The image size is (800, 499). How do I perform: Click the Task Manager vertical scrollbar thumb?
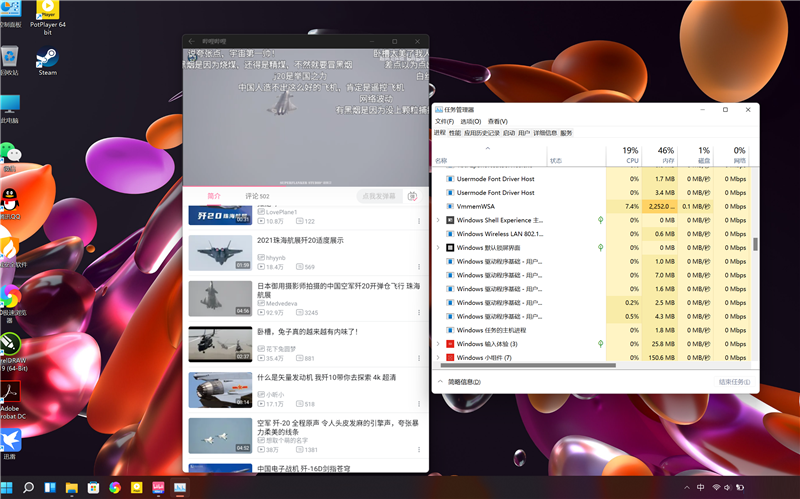[x=755, y=244]
